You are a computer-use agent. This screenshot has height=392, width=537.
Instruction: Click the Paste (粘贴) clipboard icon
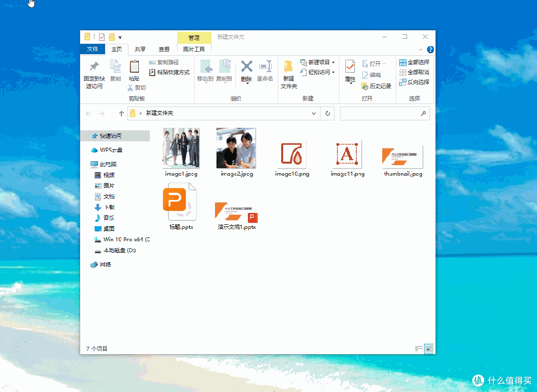tap(134, 67)
